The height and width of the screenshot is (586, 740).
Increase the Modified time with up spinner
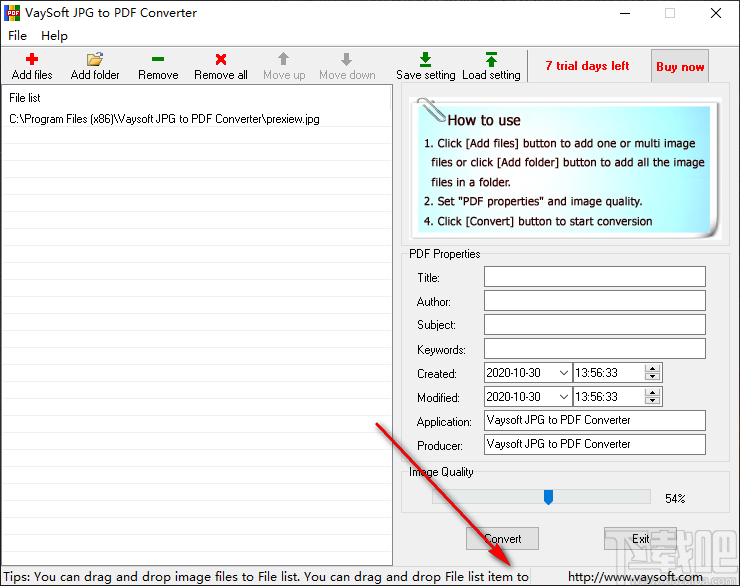pos(652,393)
